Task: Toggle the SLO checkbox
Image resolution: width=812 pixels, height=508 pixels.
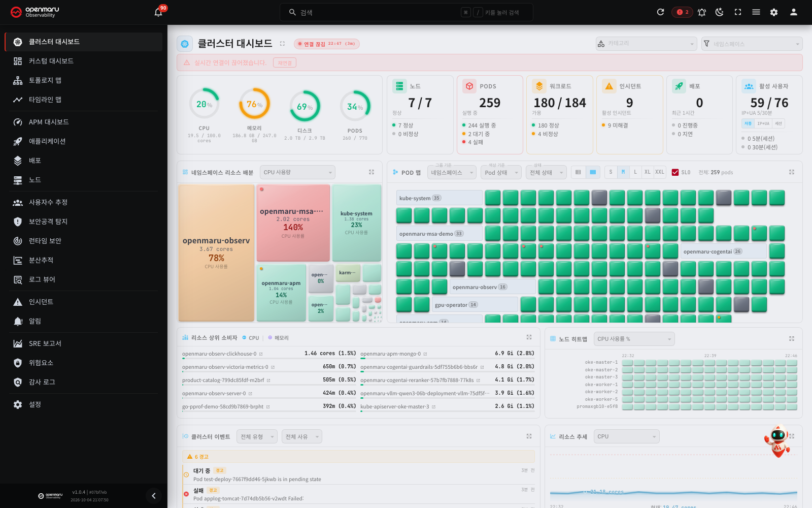Action: pyautogui.click(x=675, y=172)
